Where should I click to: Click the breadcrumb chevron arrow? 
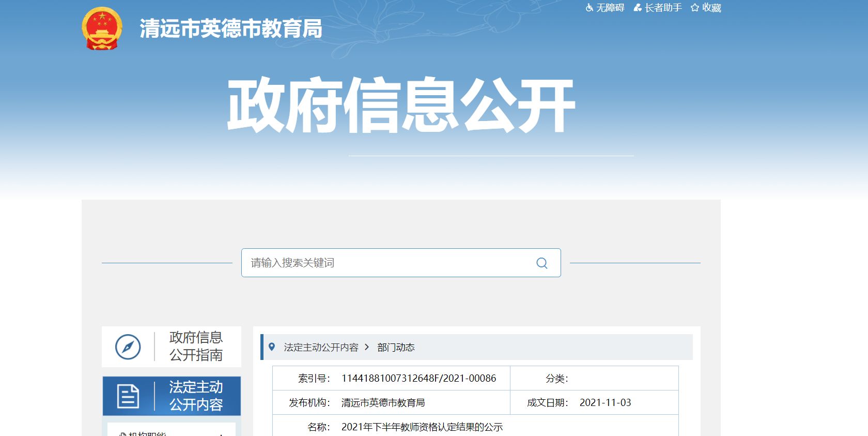pyautogui.click(x=367, y=347)
